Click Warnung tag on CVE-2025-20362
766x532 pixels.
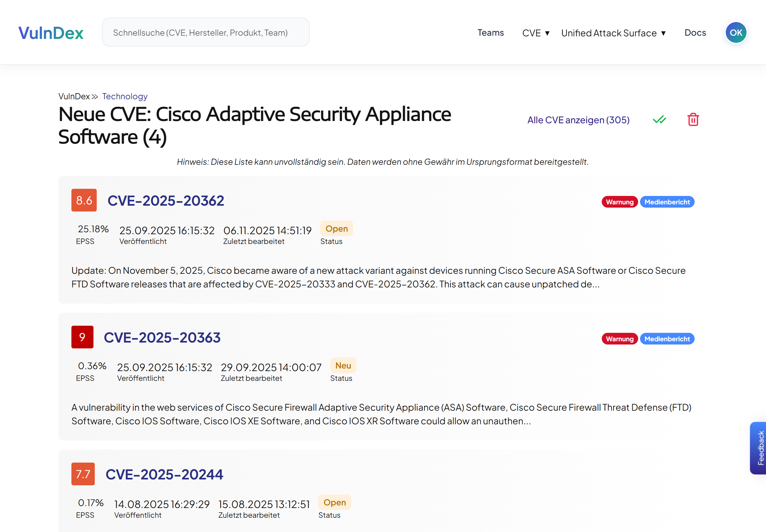[619, 202]
